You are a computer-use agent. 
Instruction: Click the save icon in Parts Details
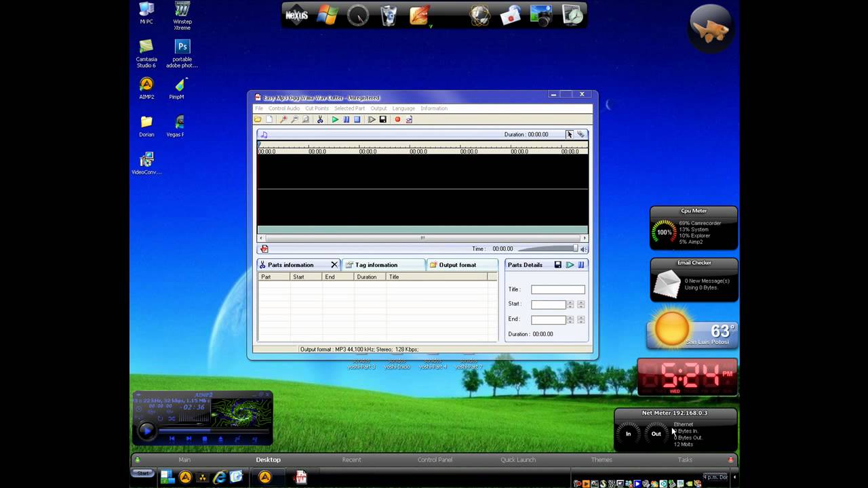click(x=558, y=265)
